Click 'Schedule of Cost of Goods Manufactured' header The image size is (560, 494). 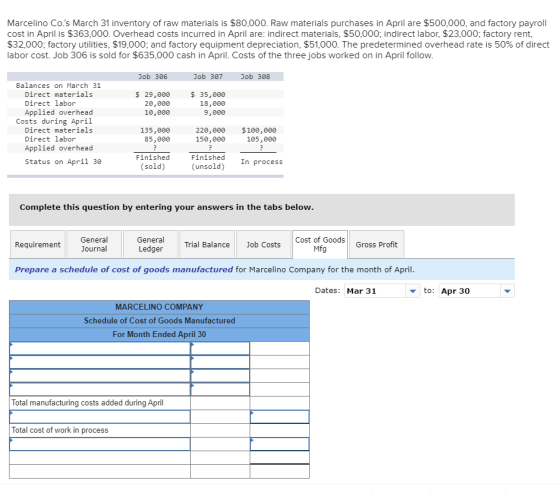click(159, 321)
